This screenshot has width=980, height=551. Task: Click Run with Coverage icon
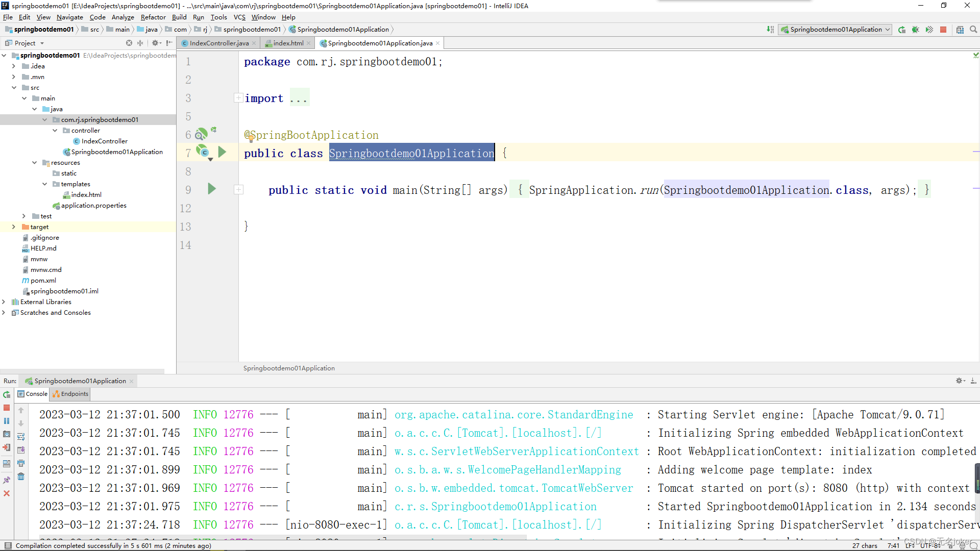click(929, 30)
